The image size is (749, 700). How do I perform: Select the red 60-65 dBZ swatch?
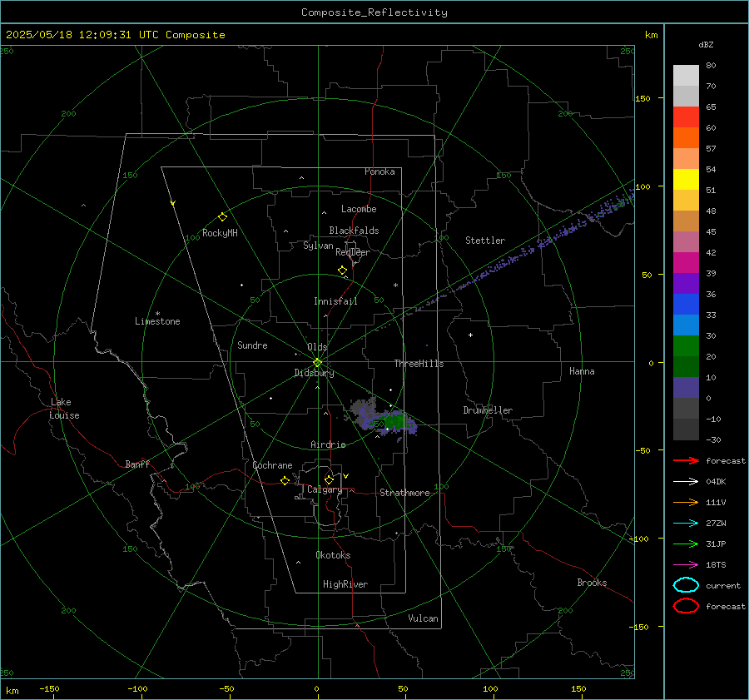coord(686,117)
